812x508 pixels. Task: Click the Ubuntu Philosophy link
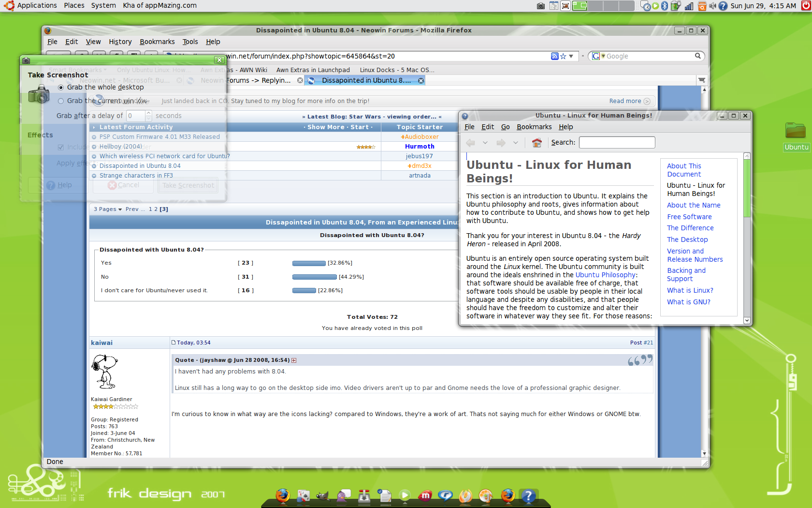pyautogui.click(x=605, y=275)
